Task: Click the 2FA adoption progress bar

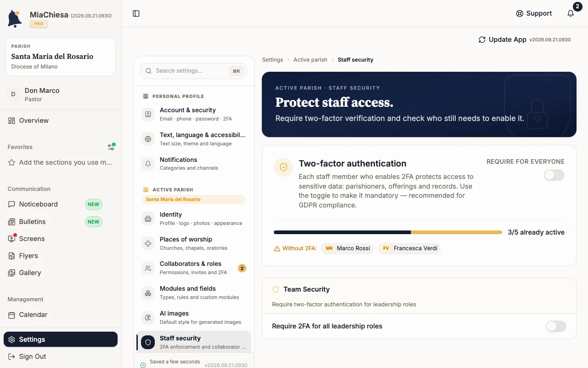Action: click(x=388, y=232)
